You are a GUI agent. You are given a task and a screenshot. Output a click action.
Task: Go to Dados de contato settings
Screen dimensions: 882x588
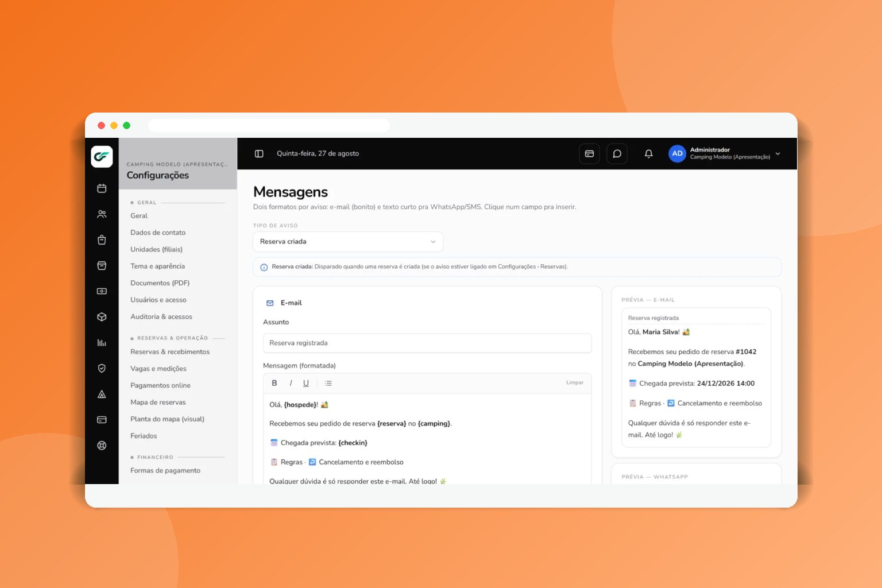pyautogui.click(x=158, y=233)
